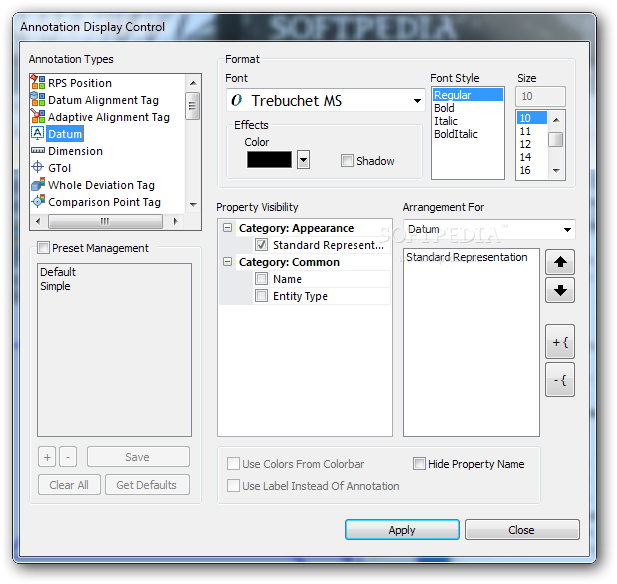The height and width of the screenshot is (584, 617).
Task: Move arrangement item up with arrow button
Action: tap(560, 262)
